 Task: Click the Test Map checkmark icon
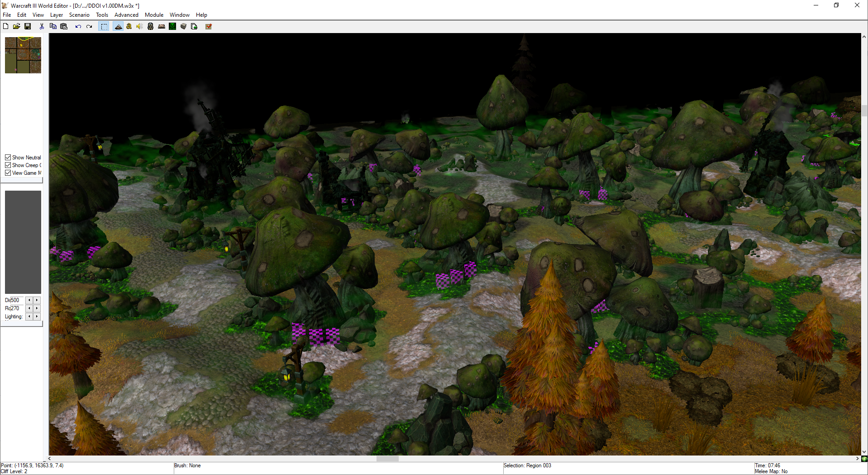209,26
